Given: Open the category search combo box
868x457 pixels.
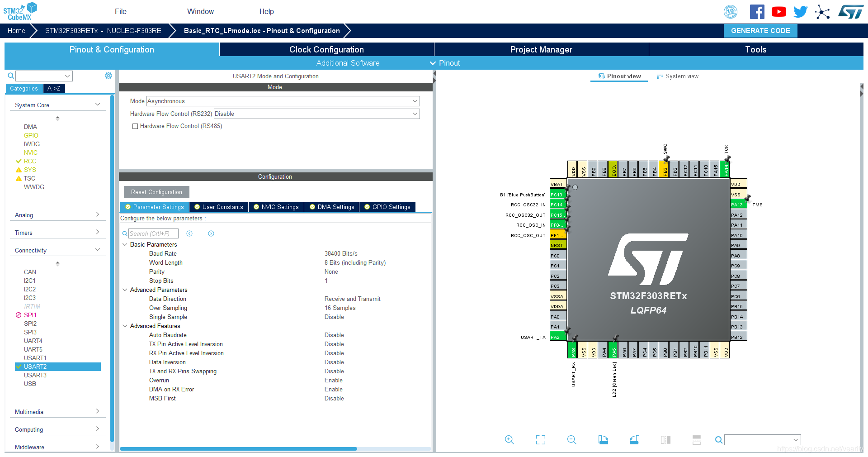Looking at the screenshot, I should [44, 76].
